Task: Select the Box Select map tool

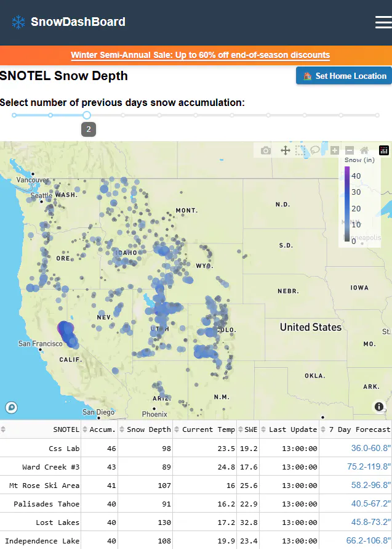Action: [300, 150]
